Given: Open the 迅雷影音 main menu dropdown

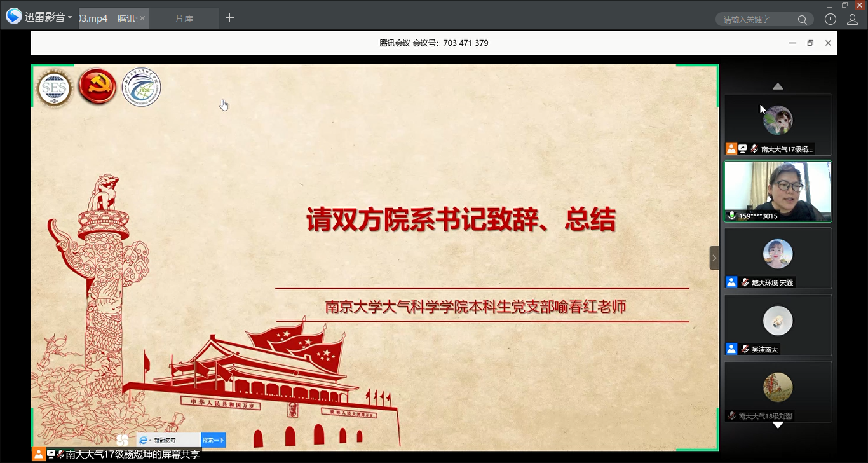Looking at the screenshot, I should (x=70, y=18).
